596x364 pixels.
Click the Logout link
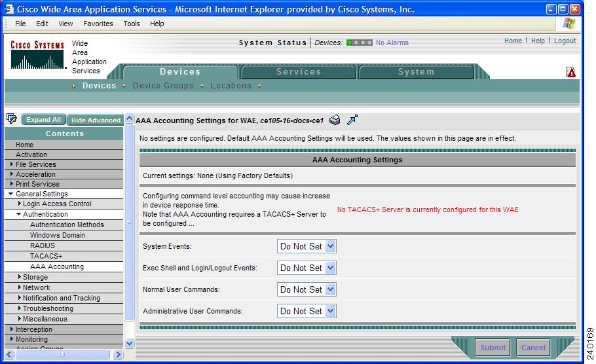565,41
